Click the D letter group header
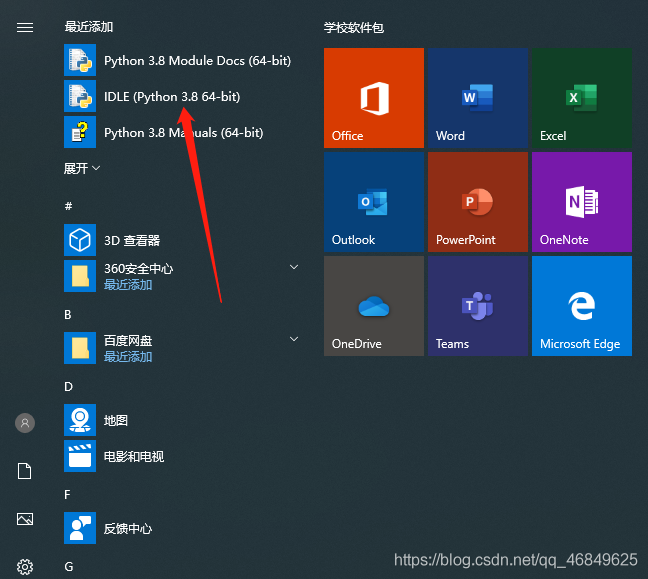The width and height of the screenshot is (648, 579). (69, 386)
